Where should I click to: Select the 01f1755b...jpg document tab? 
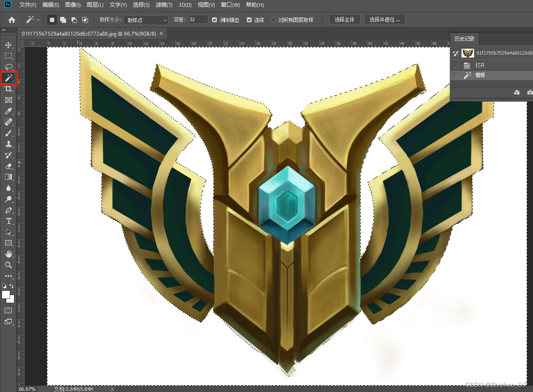89,33
